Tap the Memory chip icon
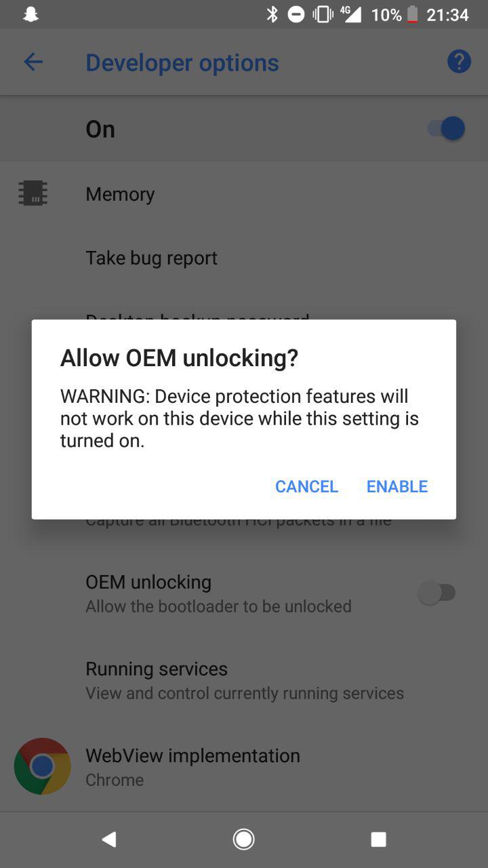Screen dimensions: 488x868 (33, 193)
